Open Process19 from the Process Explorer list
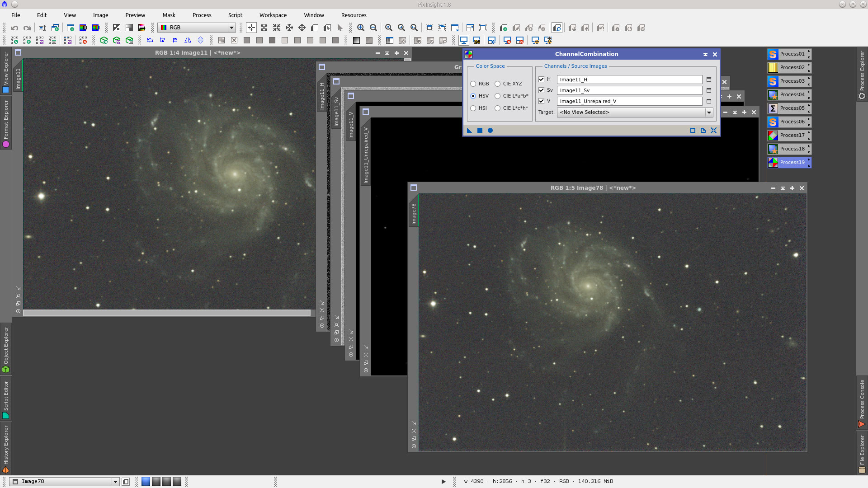868x488 pixels. [793, 162]
